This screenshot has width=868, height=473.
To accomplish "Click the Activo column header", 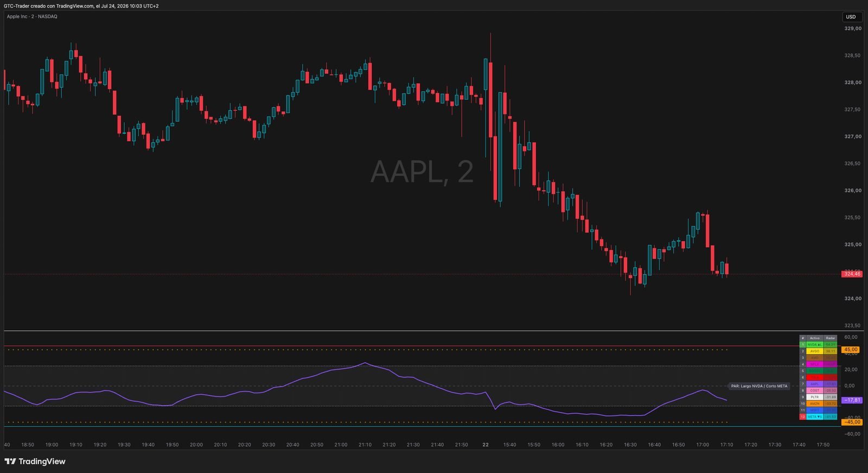I will (x=814, y=338).
